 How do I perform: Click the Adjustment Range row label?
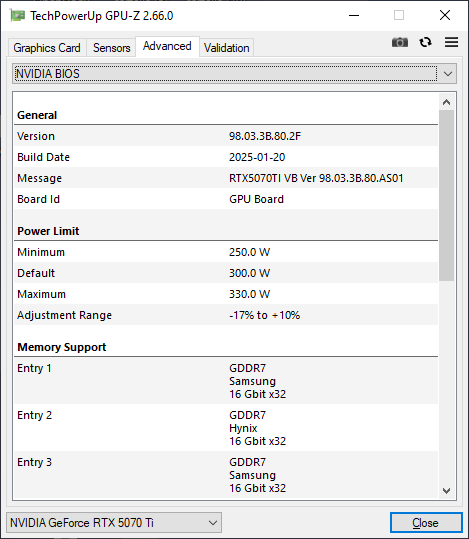[64, 315]
